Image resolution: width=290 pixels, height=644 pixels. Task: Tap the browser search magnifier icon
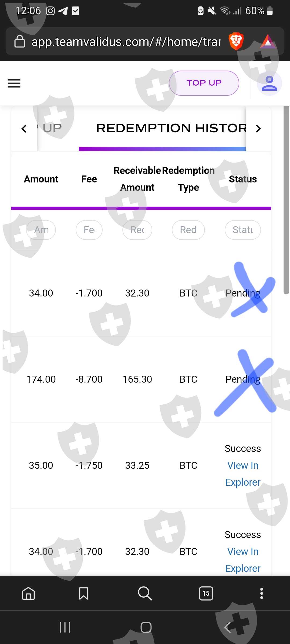pos(145,593)
